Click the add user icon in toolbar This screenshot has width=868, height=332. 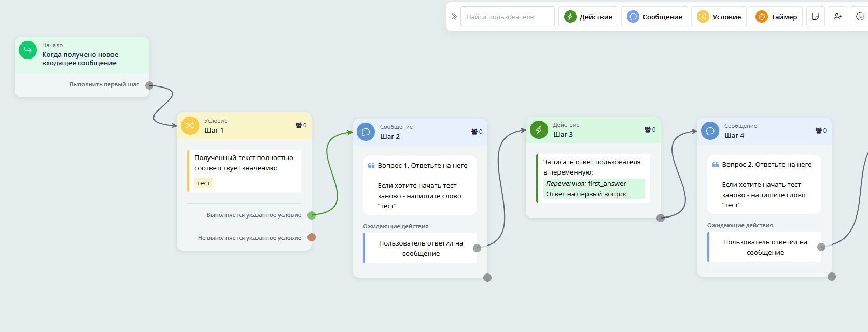pos(838,17)
